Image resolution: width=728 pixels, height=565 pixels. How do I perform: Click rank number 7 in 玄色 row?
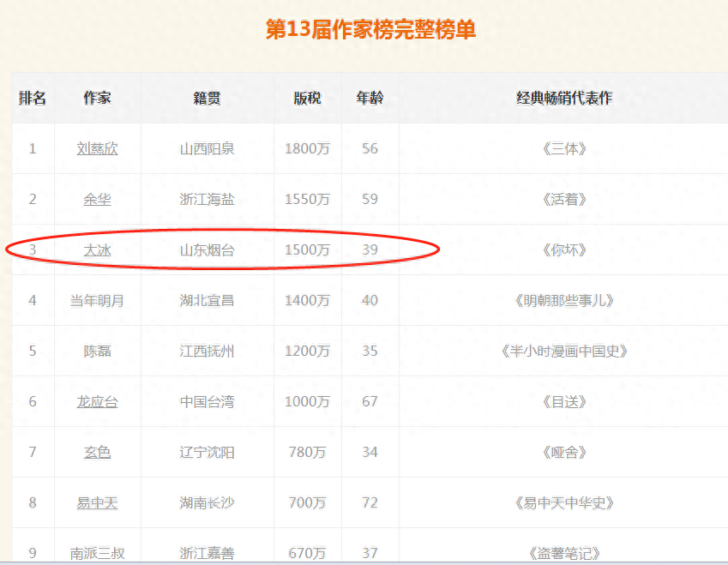(x=33, y=452)
